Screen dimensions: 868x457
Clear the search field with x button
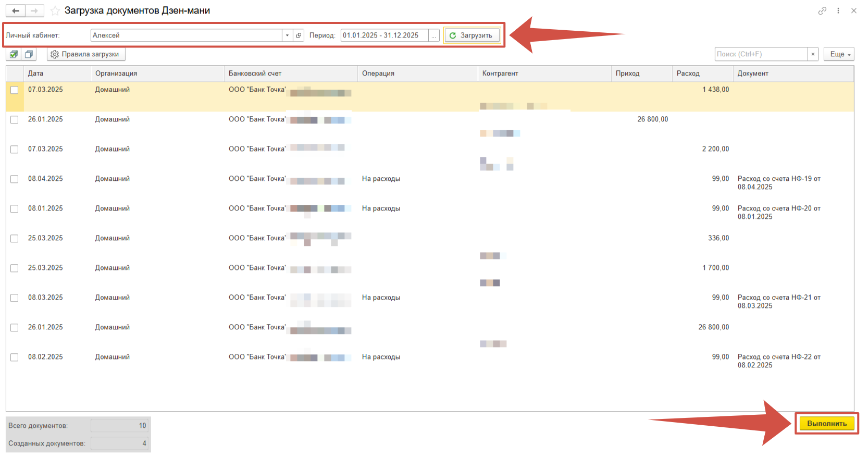click(x=813, y=54)
